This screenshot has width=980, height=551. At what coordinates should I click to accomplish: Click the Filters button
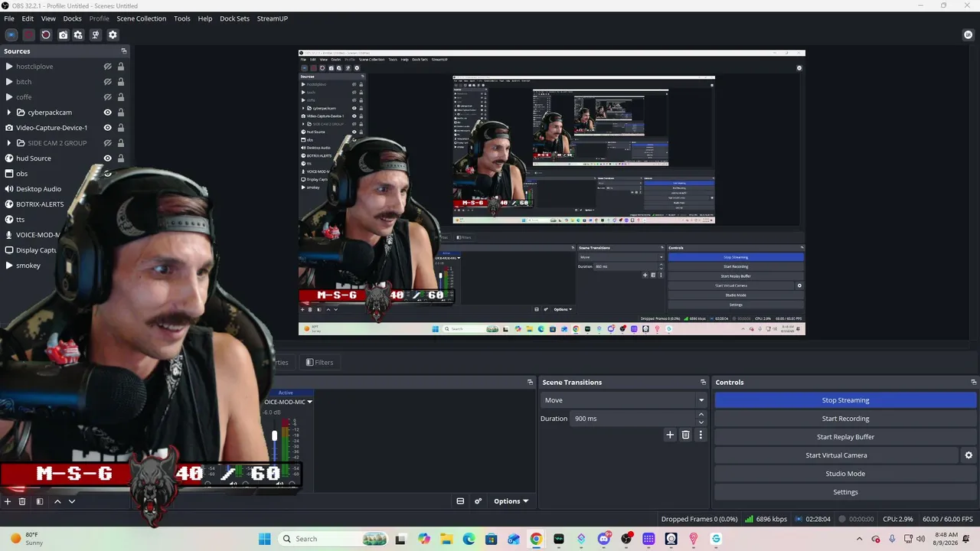click(319, 363)
